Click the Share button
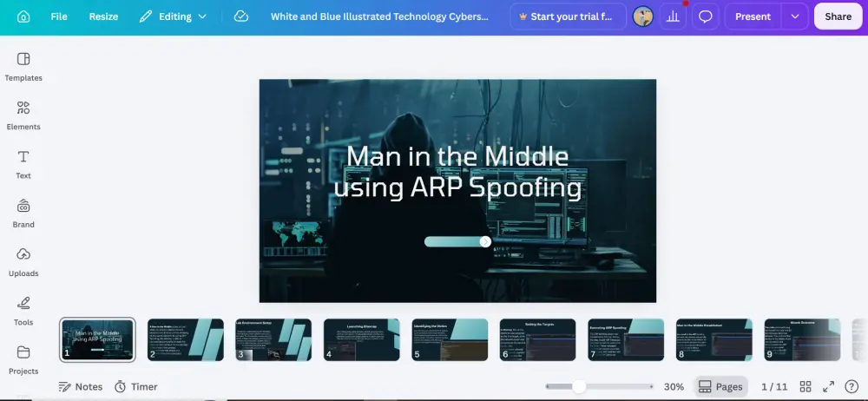The height and width of the screenshot is (401, 868). [838, 16]
